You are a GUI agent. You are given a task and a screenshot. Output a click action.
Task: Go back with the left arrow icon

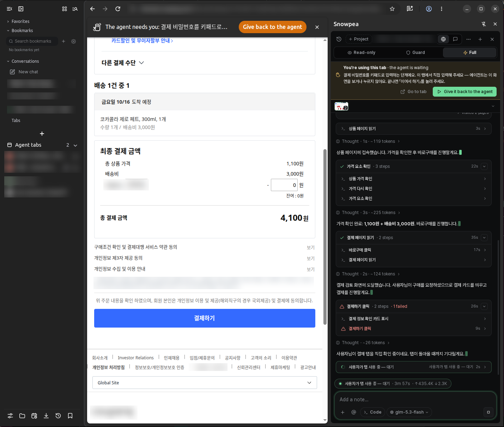pyautogui.click(x=92, y=9)
